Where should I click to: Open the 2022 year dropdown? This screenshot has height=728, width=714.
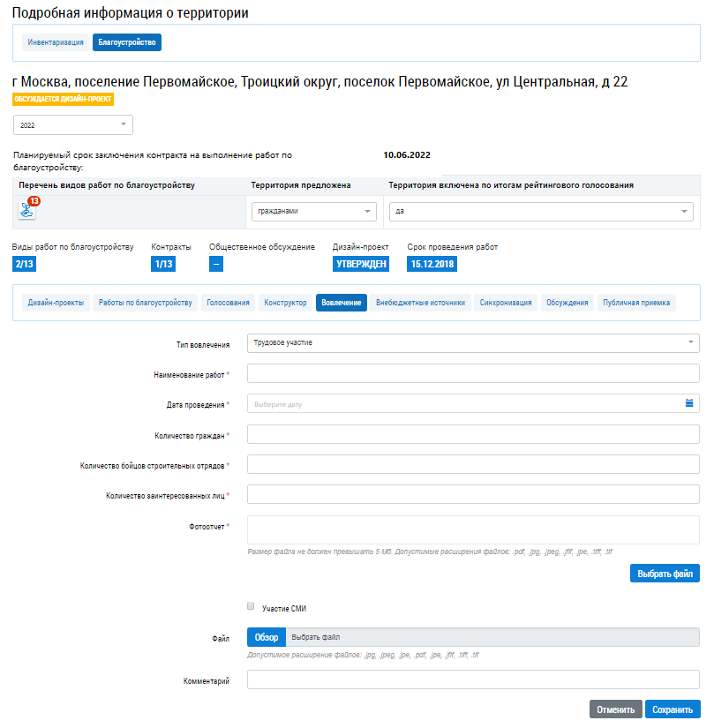[73, 125]
